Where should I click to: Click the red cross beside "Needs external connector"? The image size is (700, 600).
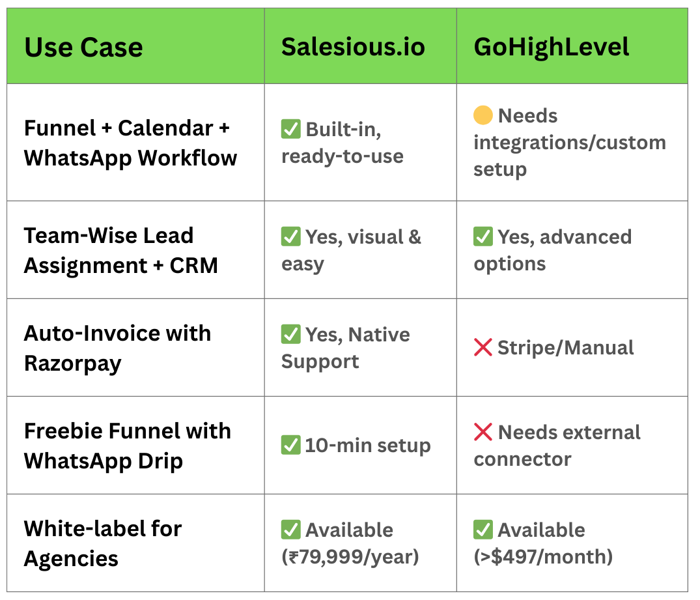click(x=483, y=432)
